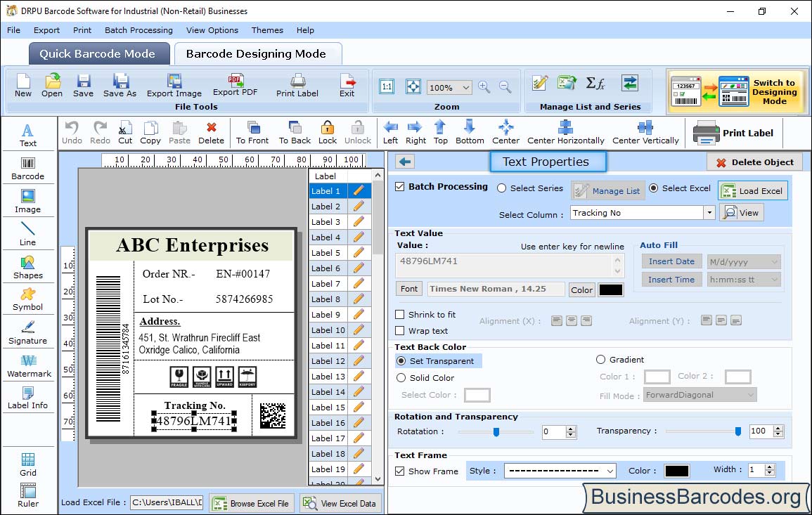Expand the Select Column dropdown

[x=709, y=213]
